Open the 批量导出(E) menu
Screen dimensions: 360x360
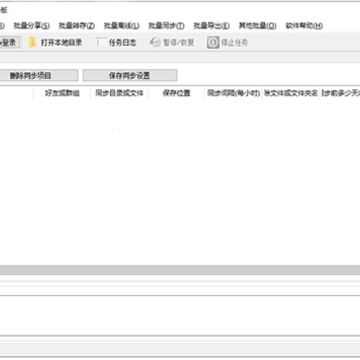pyautogui.click(x=211, y=26)
